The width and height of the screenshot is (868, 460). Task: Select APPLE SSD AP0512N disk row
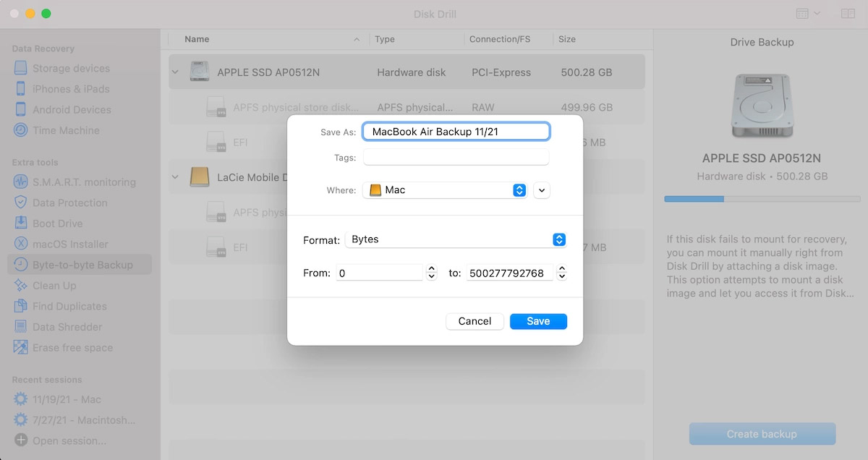pyautogui.click(x=407, y=72)
